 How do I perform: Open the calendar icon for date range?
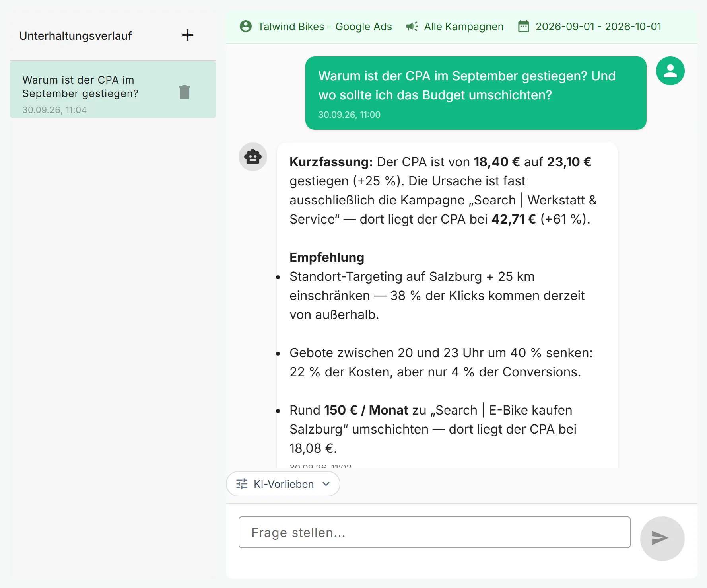(523, 27)
